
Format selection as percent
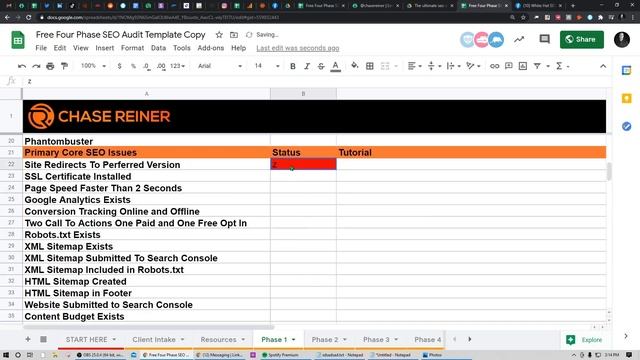(x=133, y=66)
